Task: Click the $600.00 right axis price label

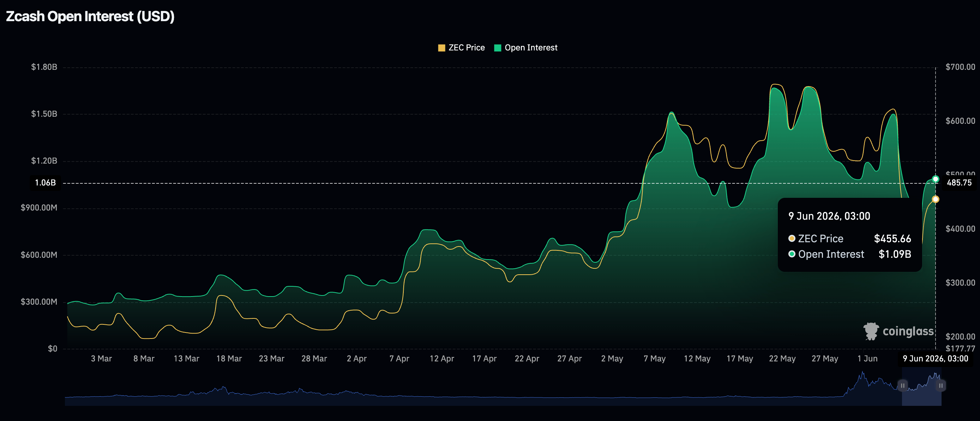Action: point(960,121)
